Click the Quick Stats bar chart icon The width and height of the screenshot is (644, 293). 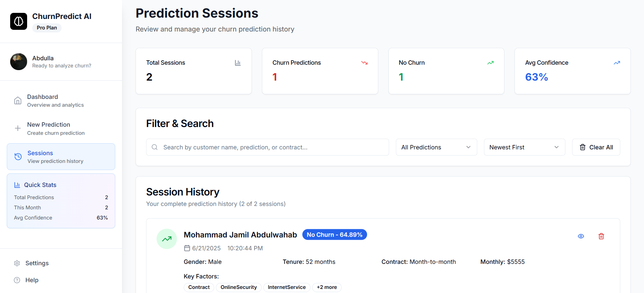point(17,185)
